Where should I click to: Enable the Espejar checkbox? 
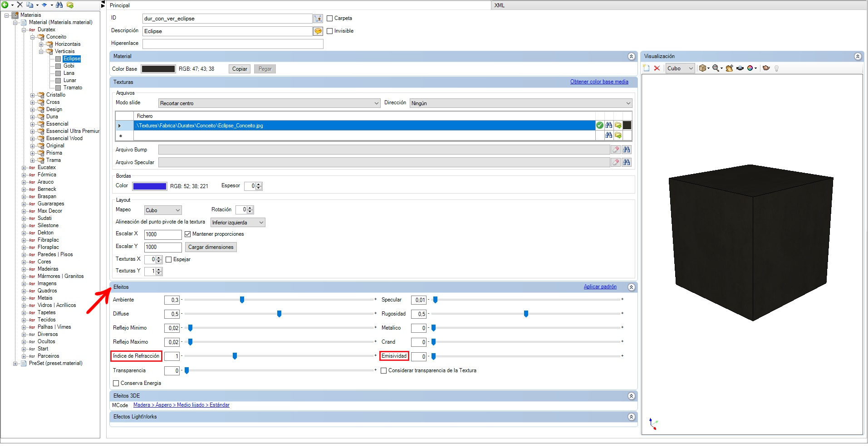click(169, 260)
